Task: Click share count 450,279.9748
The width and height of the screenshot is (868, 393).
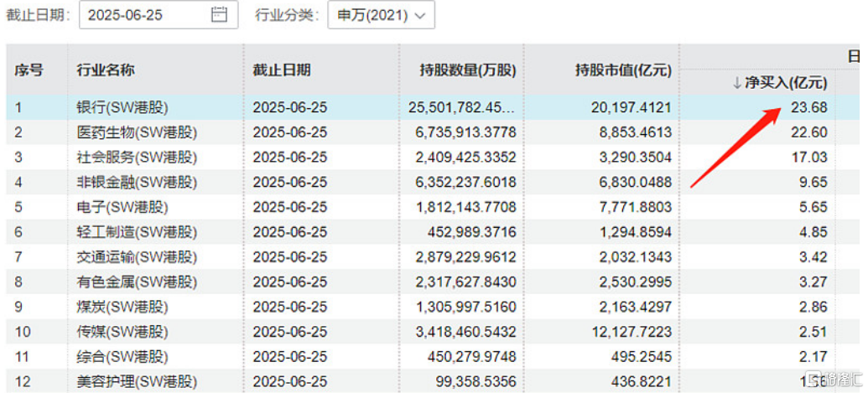Action: click(471, 356)
